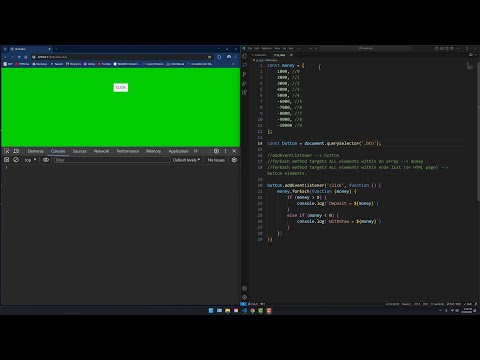Open the Elements tab in DevTools
The width and height of the screenshot is (480, 360).
pyautogui.click(x=36, y=151)
